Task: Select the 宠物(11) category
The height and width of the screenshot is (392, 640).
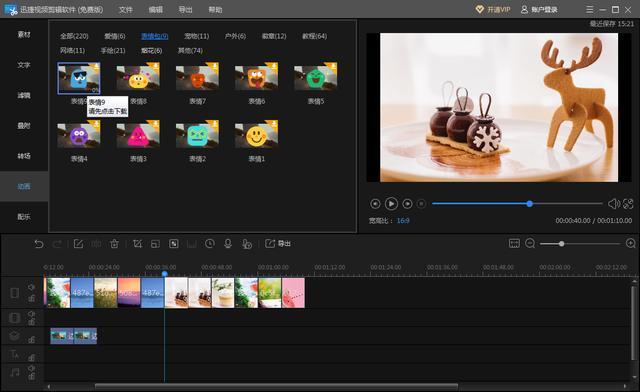Action: click(196, 36)
